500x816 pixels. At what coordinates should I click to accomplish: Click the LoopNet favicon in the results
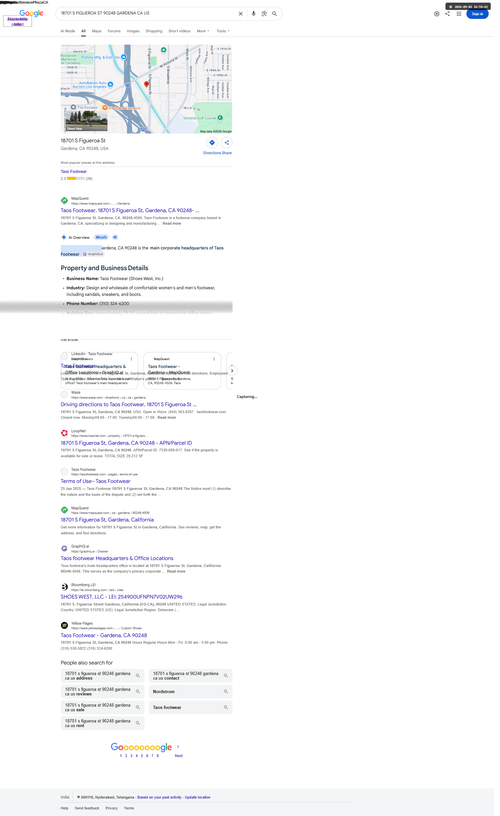[x=64, y=432]
